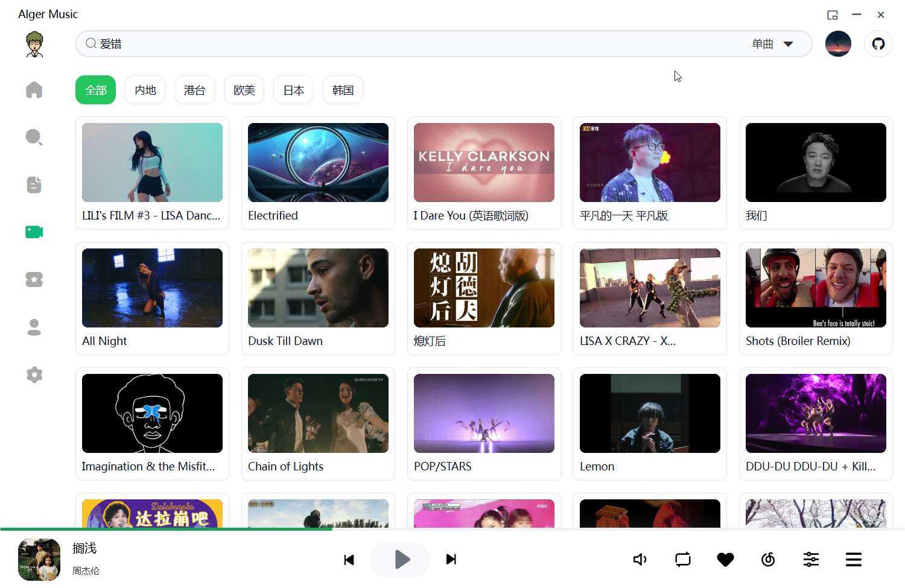Select the 欧美 category tab
This screenshot has height=588, width=905.
[x=244, y=90]
